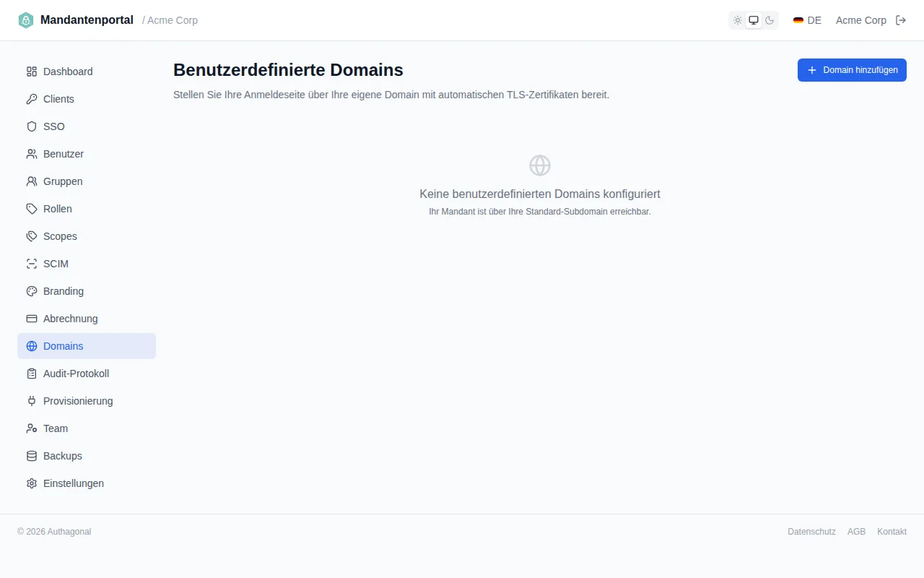This screenshot has height=578, width=924.
Task: Open the Kontakt footer link
Action: [892, 532]
